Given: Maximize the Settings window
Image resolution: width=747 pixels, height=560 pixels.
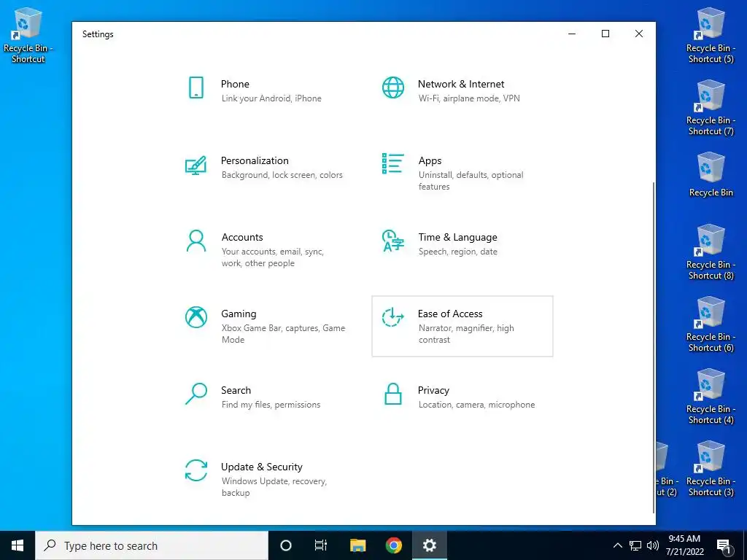Looking at the screenshot, I should [x=605, y=34].
